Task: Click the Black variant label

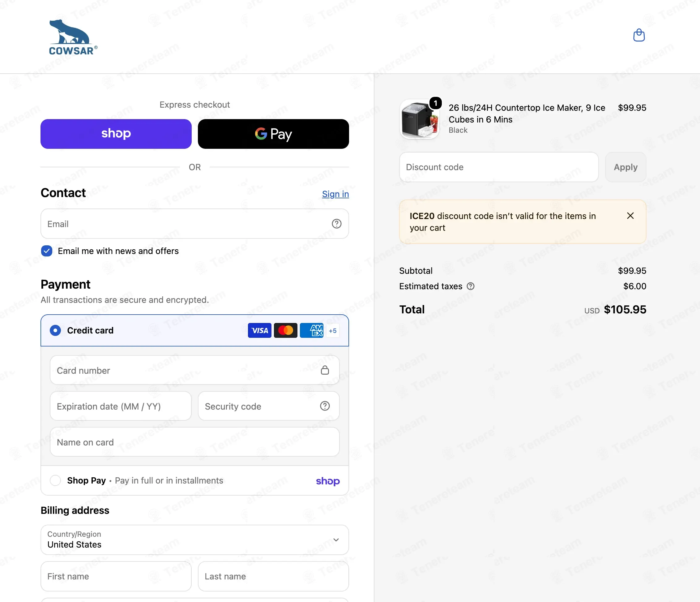Action: click(458, 130)
